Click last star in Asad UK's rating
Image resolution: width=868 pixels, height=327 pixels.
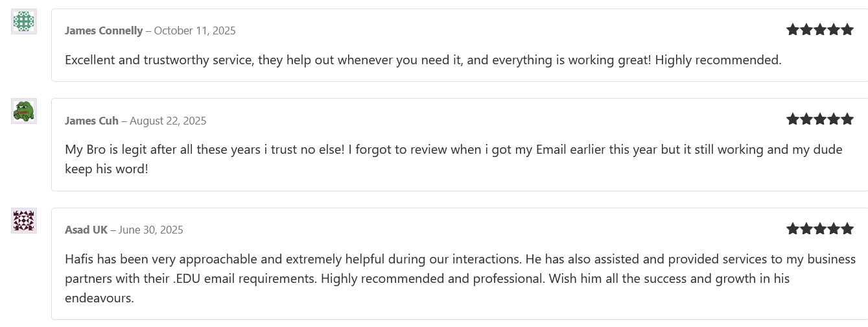[x=847, y=228]
